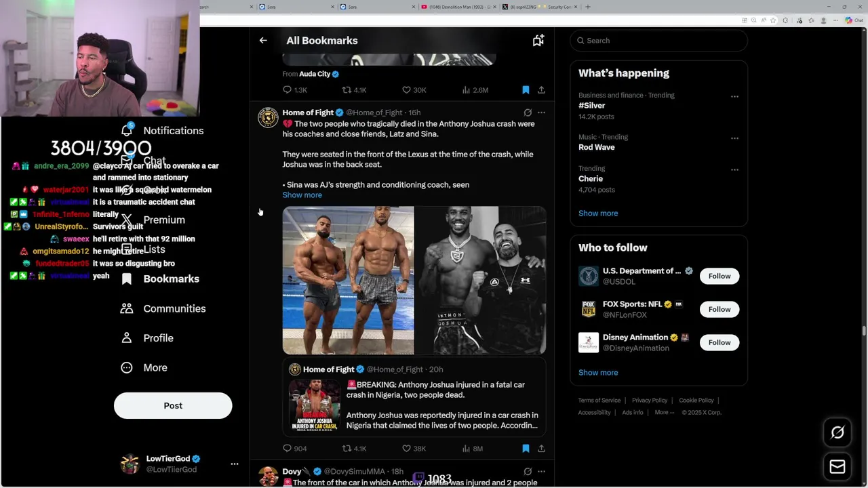
Task: Repost the Auda City post
Action: 354,90
